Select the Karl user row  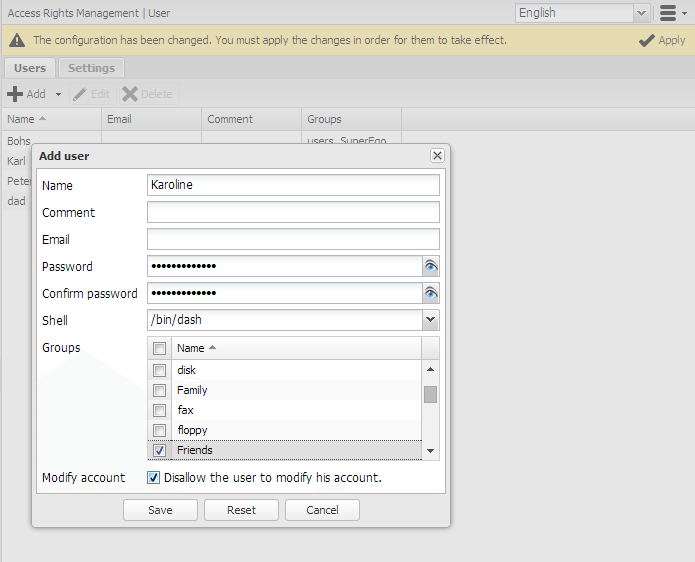click(16, 161)
